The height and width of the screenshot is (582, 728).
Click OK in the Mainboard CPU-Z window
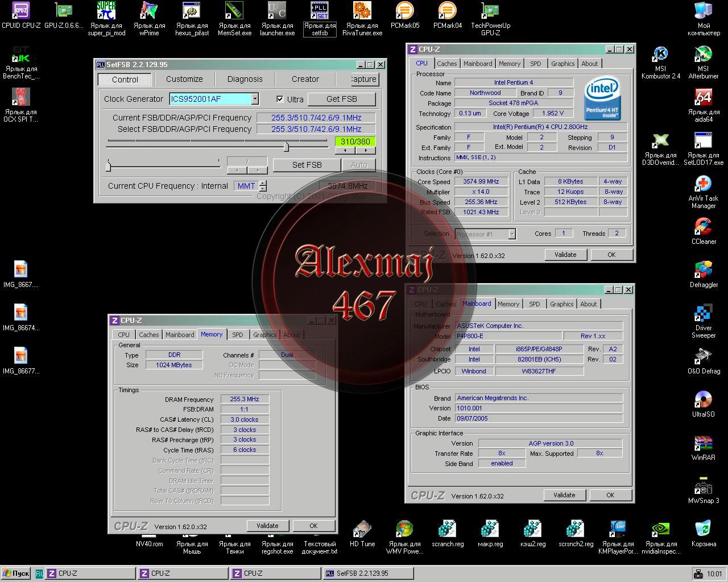[x=610, y=495]
